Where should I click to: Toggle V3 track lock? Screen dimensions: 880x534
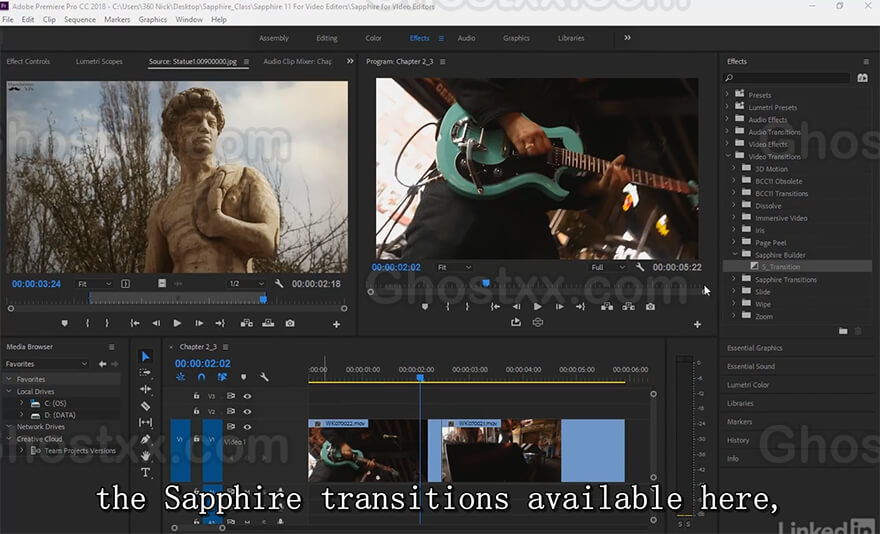click(x=196, y=396)
